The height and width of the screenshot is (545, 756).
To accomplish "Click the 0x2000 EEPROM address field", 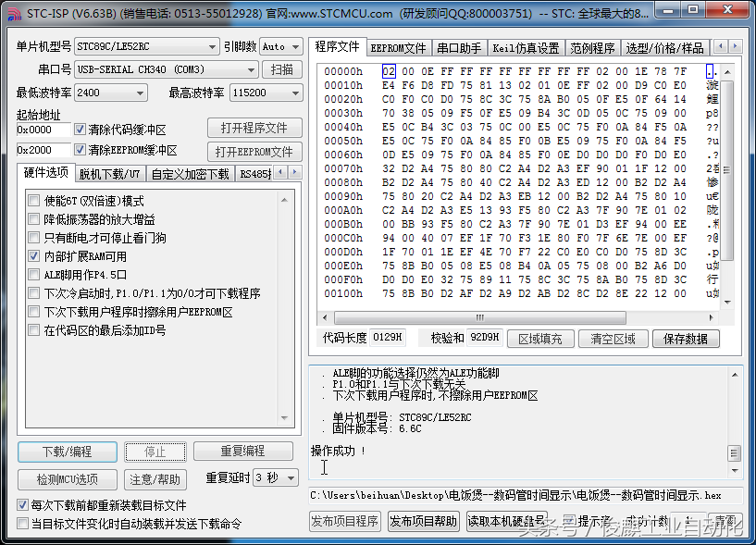I will tap(43, 150).
